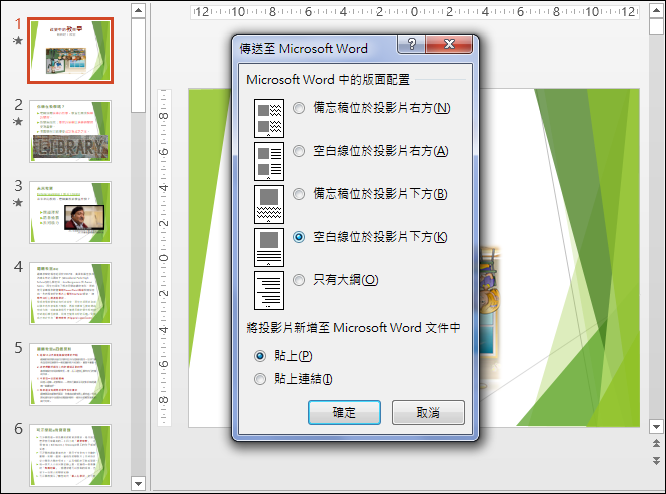Select notes below slides radio option

pos(299,194)
